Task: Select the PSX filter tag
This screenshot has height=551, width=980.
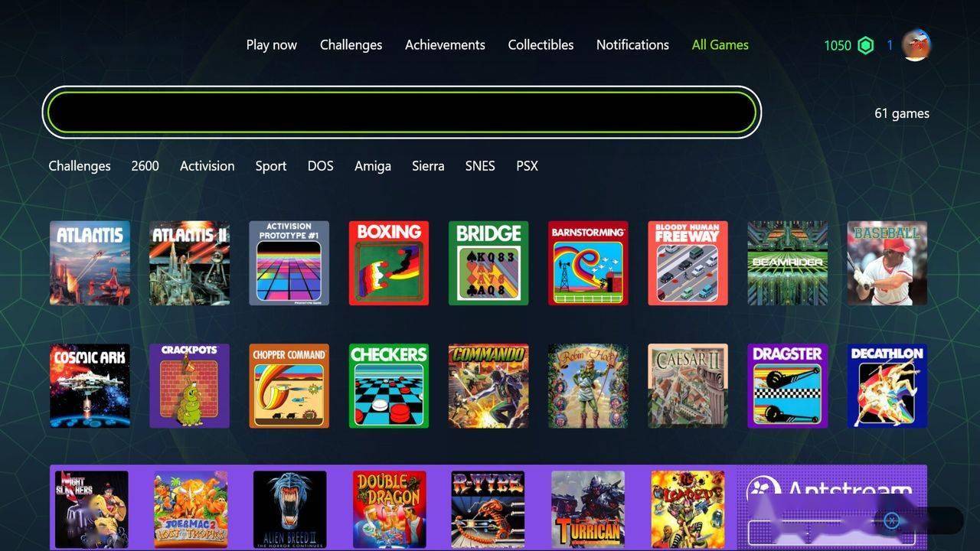Action: click(x=527, y=166)
